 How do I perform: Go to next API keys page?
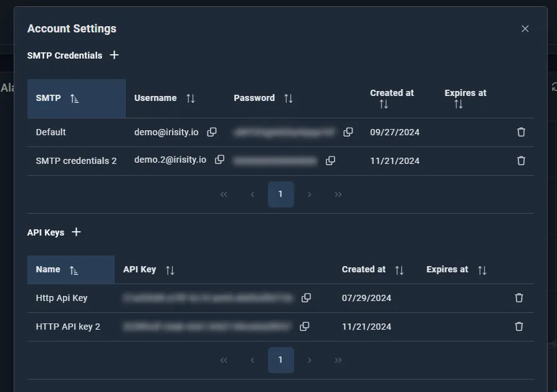coord(310,360)
